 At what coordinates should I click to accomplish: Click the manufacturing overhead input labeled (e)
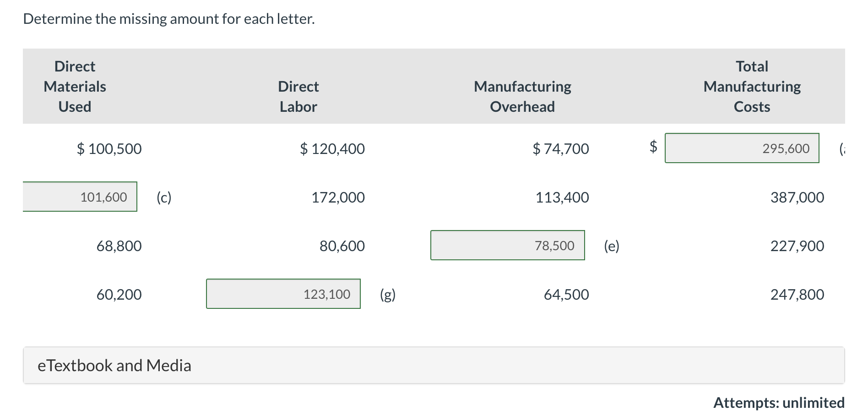point(507,245)
